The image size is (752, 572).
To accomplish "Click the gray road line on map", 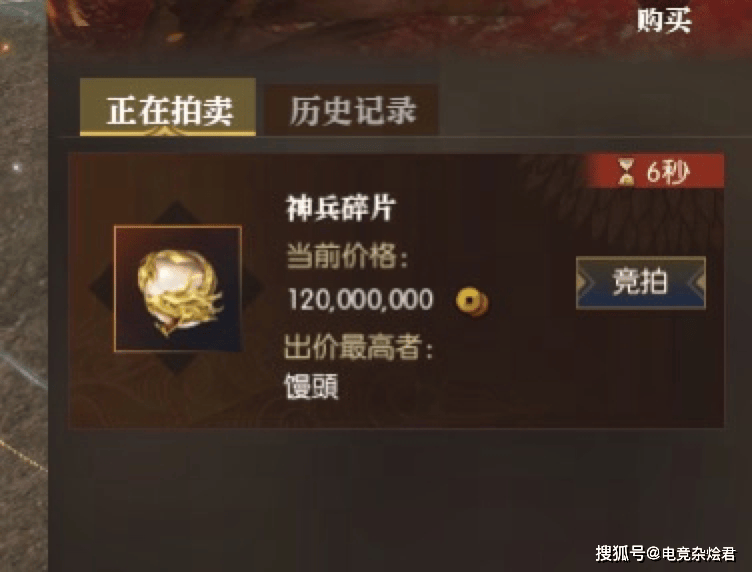I will tap(23, 370).
